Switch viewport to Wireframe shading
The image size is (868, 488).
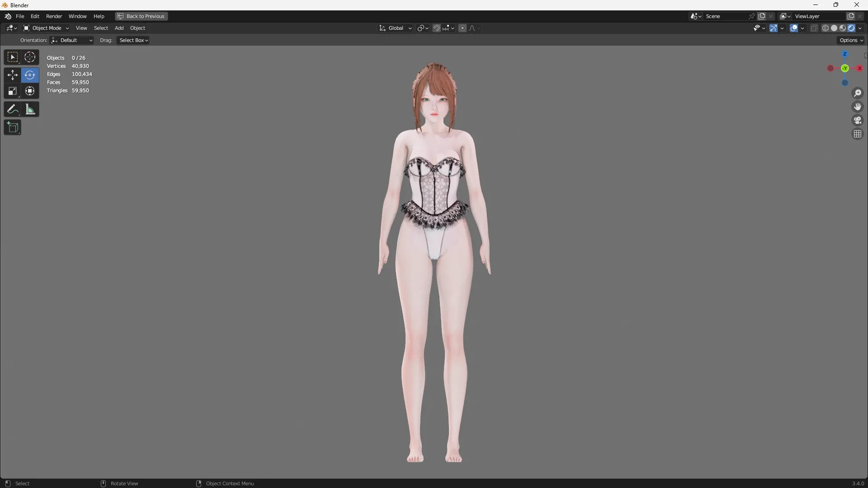tap(825, 28)
